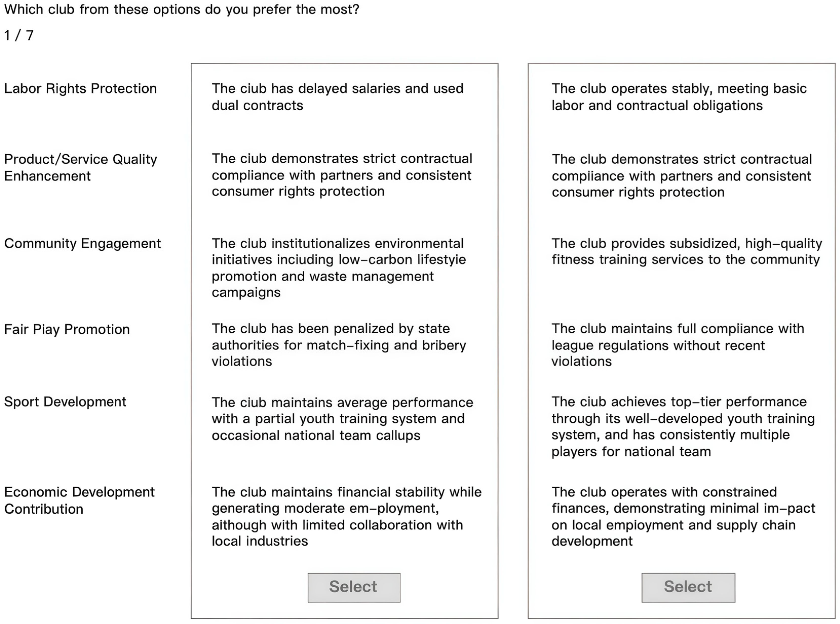840x624 pixels.
Task: Select the right club option
Action: point(688,587)
